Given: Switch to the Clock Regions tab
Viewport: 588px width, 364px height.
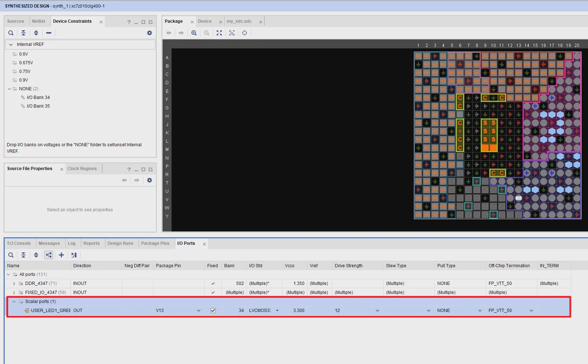Looking at the screenshot, I should pos(82,169).
